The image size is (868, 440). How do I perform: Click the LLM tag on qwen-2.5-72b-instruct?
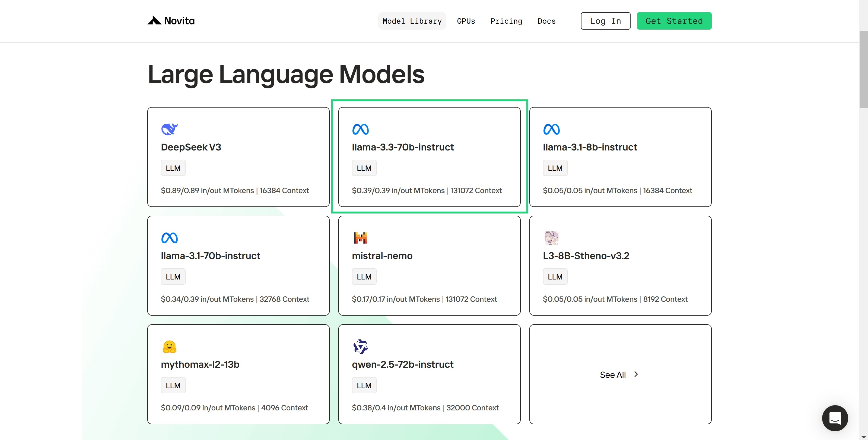[364, 385]
